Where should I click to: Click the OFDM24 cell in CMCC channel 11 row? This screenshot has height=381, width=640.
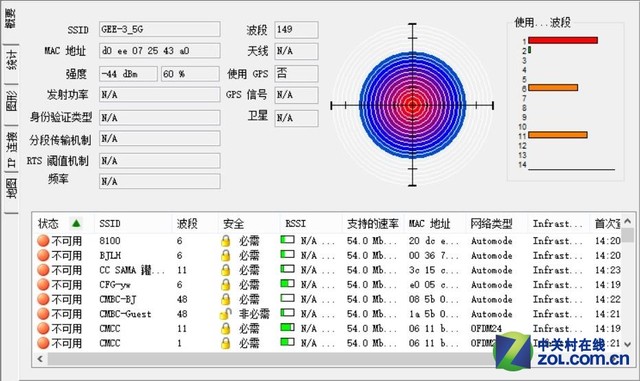pyautogui.click(x=486, y=328)
